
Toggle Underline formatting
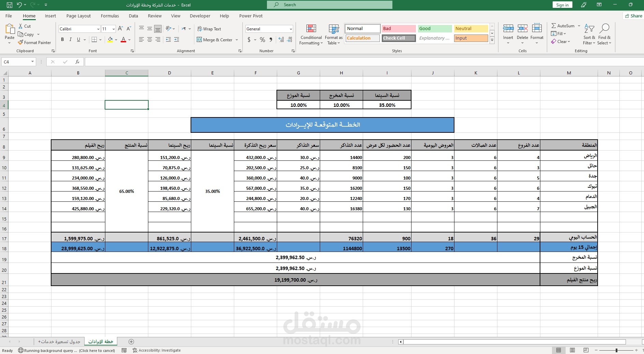click(78, 40)
